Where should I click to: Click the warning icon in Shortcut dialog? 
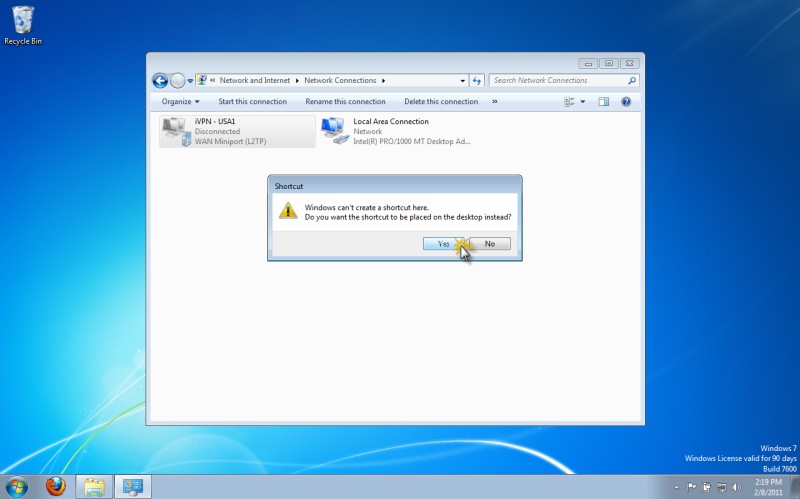click(x=288, y=210)
